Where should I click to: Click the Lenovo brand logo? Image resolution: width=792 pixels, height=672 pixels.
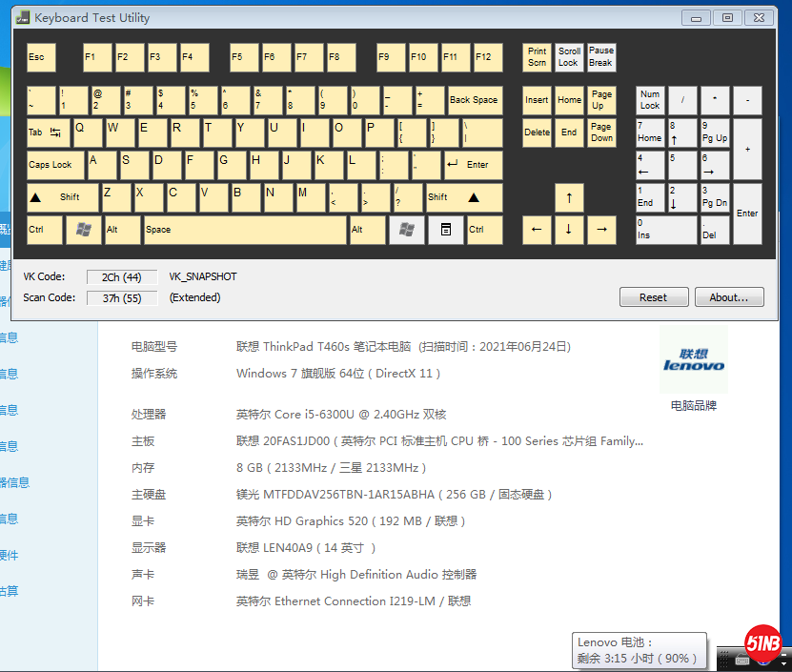click(693, 362)
